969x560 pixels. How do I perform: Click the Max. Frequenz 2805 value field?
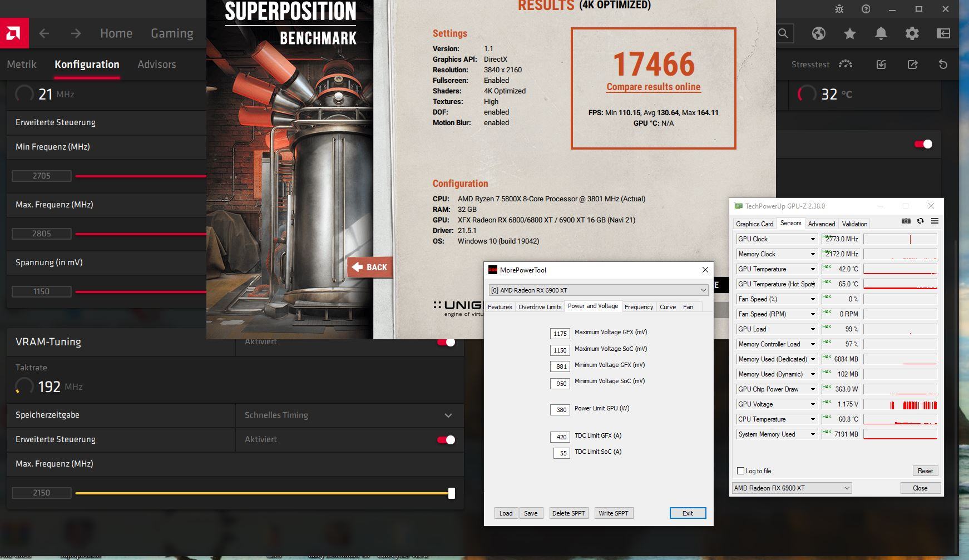(42, 234)
